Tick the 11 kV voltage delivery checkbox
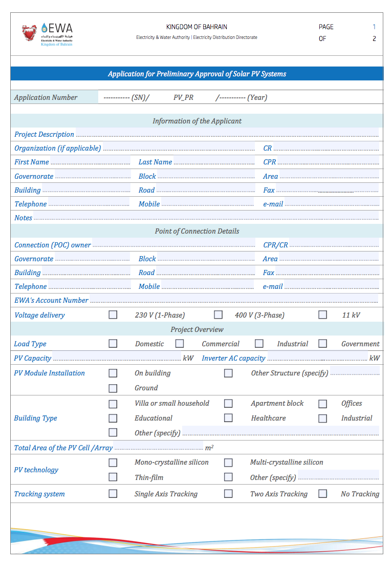 point(322,315)
